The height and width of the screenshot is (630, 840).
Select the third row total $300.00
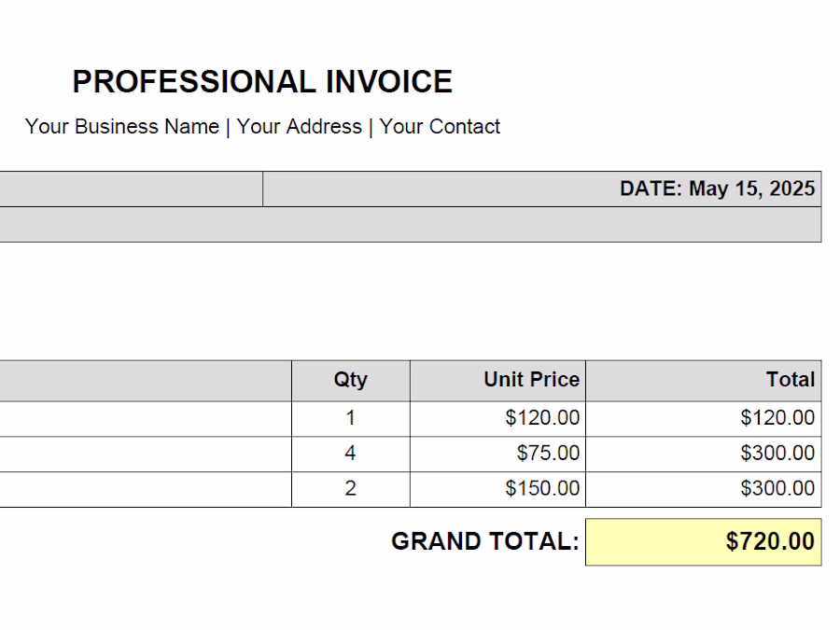[x=704, y=489]
